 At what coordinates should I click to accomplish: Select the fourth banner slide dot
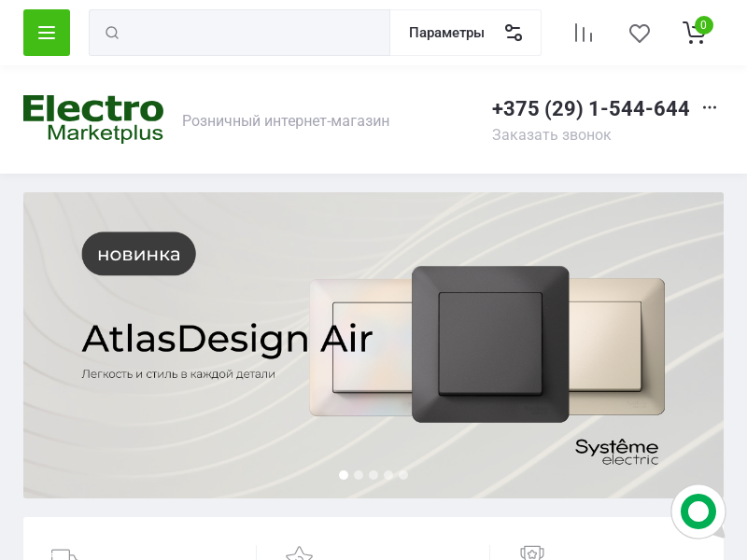pos(388,475)
